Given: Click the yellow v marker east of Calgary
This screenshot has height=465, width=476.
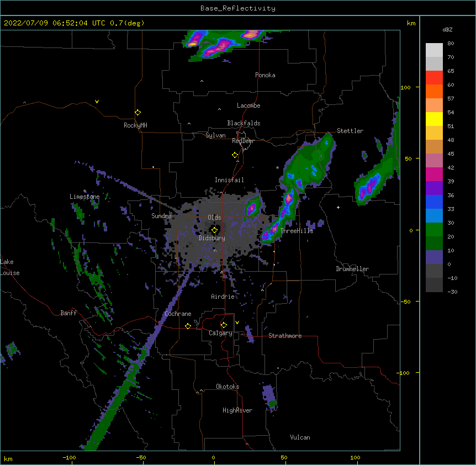Looking at the screenshot, I should click(237, 323).
